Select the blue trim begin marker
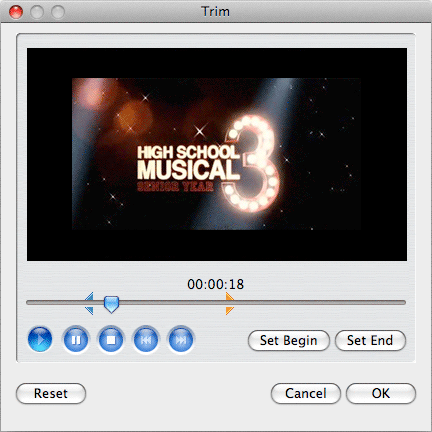This screenshot has height=432, width=432. [89, 303]
